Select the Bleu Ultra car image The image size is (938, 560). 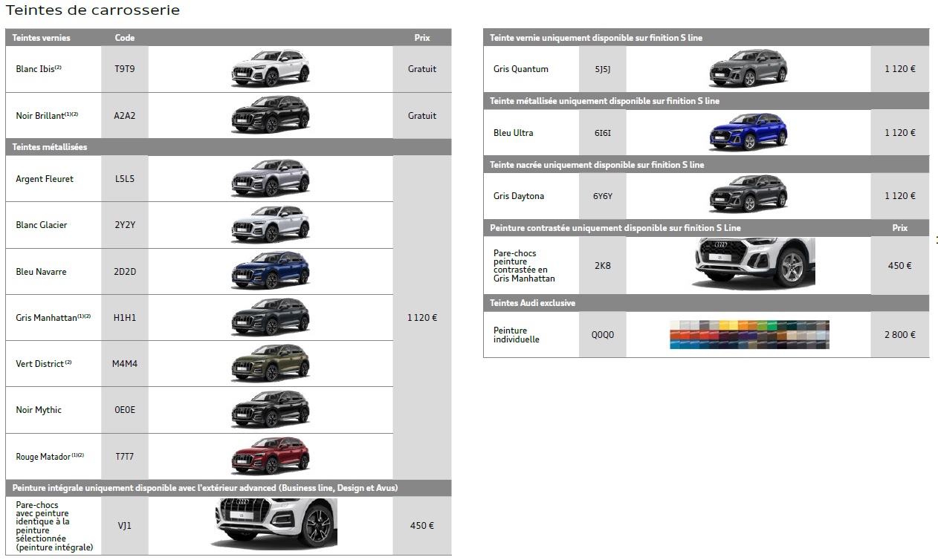click(748, 132)
